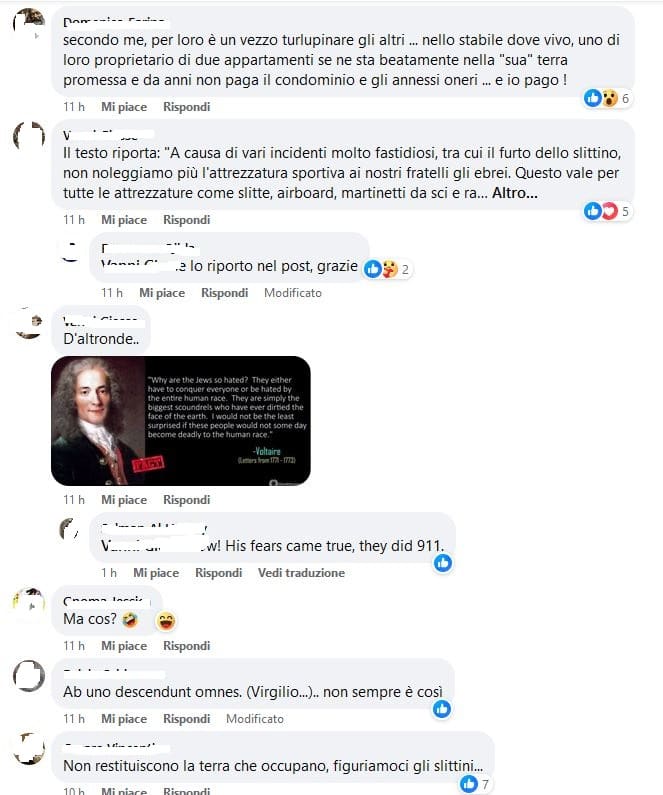Click 'Vedi traduzione' under the English reply
The width and height of the screenshot is (663, 795).
click(301, 573)
